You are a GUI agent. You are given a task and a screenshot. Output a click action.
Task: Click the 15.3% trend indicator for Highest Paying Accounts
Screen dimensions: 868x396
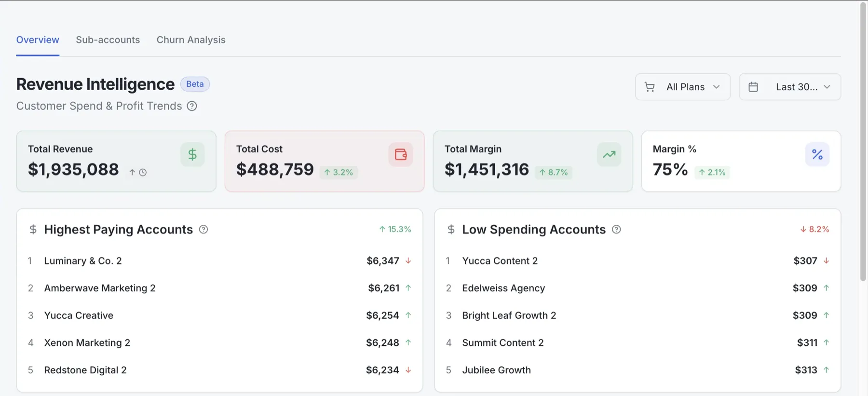coord(395,230)
